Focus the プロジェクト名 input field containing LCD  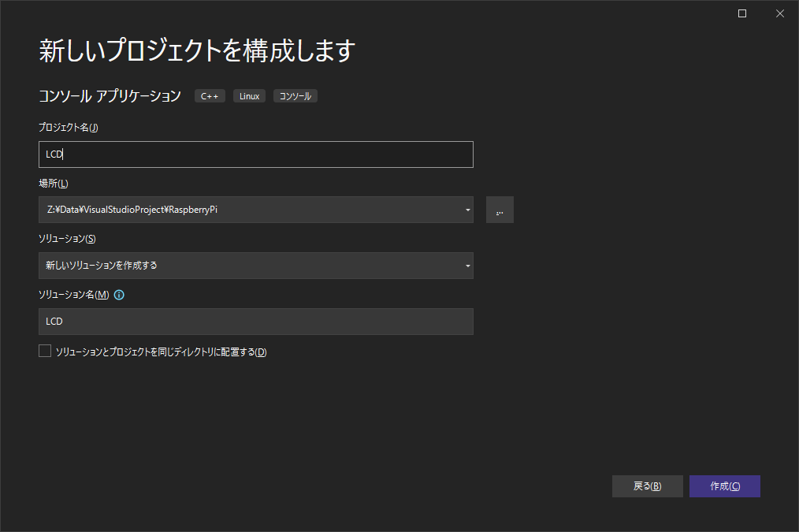tap(256, 154)
